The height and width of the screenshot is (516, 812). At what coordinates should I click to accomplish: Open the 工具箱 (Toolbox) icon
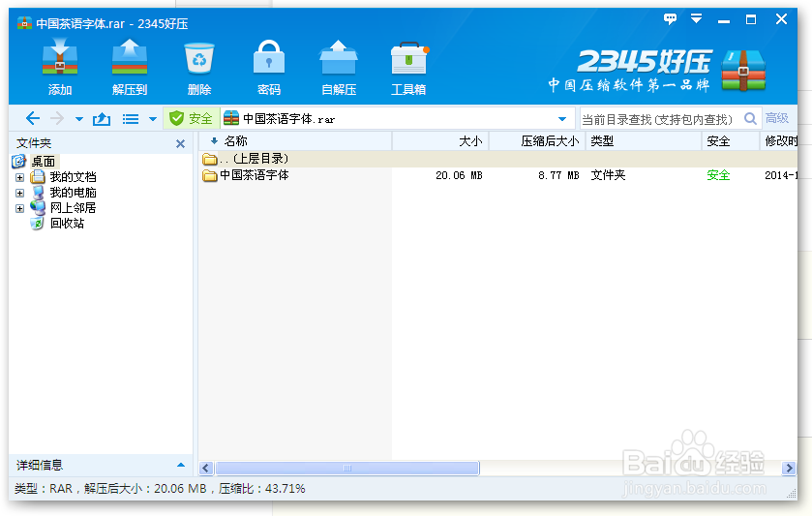point(408,66)
